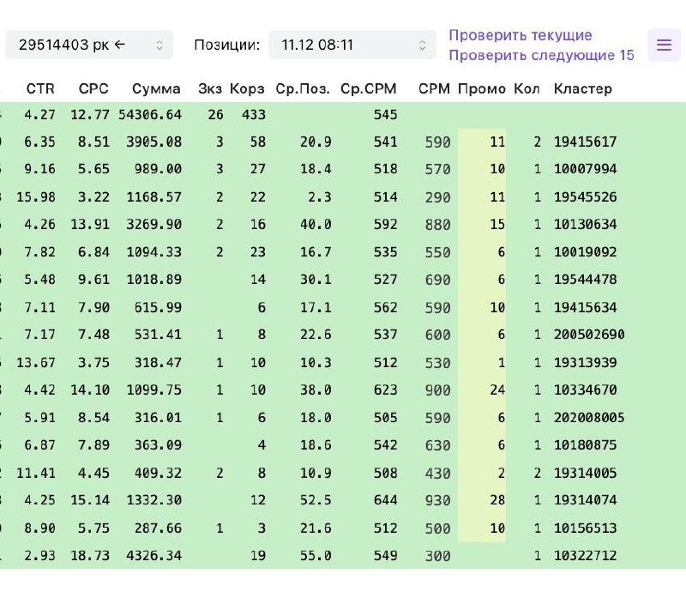Click CPC value 18.73
686x616 pixels.
(x=90, y=556)
